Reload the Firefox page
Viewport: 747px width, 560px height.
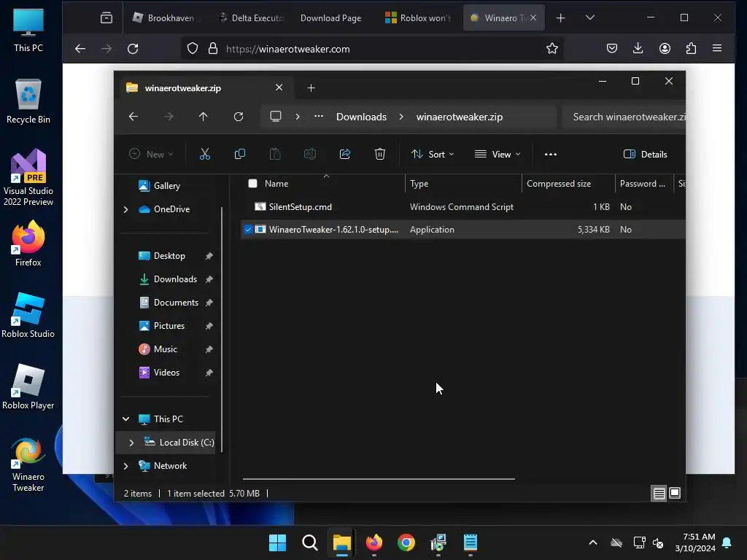[x=133, y=49]
